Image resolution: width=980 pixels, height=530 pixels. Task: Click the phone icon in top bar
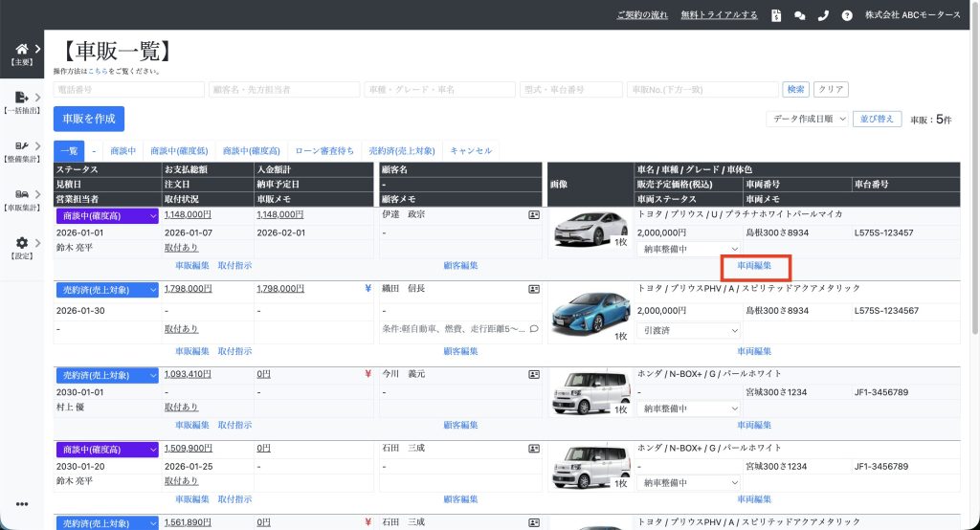823,15
